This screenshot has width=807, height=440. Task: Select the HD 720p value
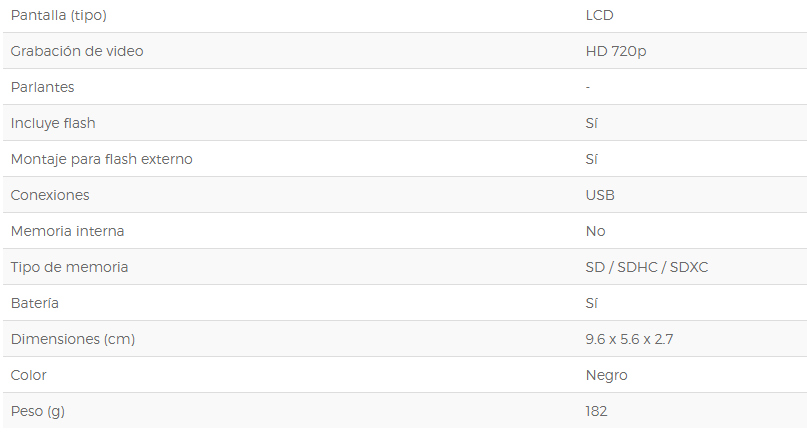616,51
